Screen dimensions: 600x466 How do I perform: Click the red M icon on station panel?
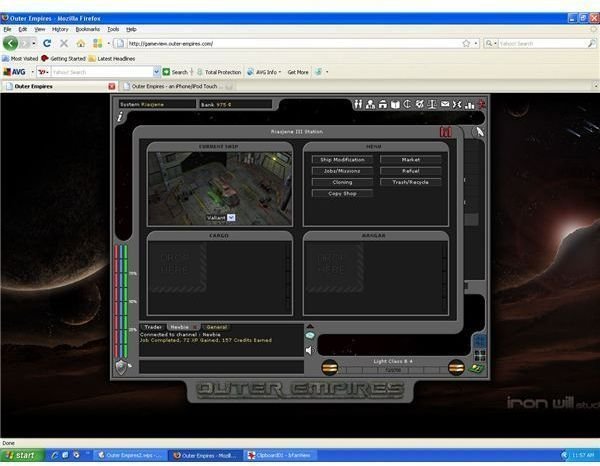445,132
